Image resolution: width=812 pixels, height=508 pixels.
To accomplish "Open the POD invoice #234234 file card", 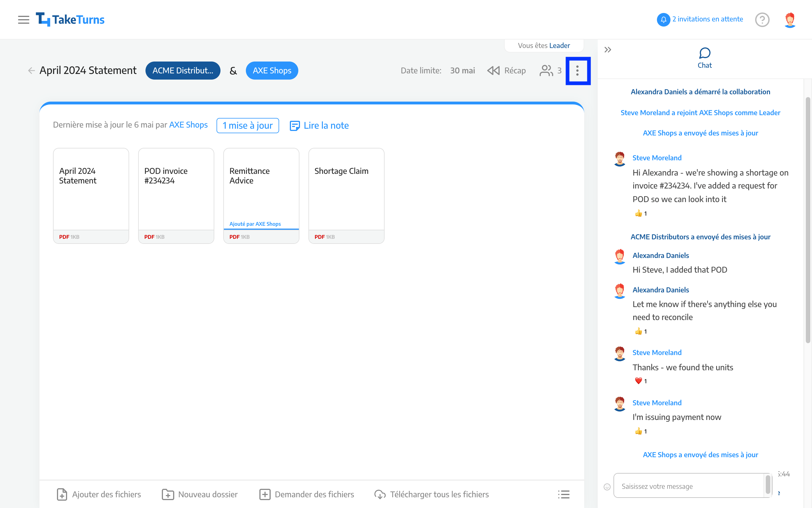I will tap(176, 196).
